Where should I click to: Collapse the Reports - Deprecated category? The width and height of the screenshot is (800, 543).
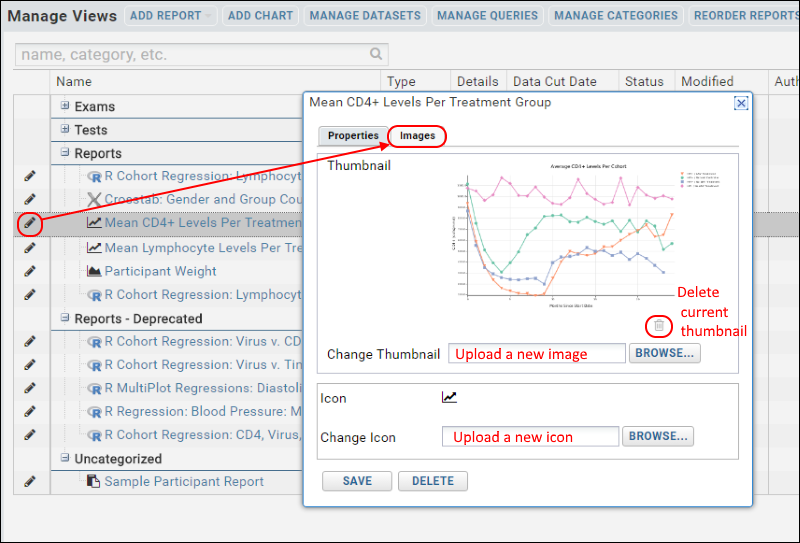65,317
